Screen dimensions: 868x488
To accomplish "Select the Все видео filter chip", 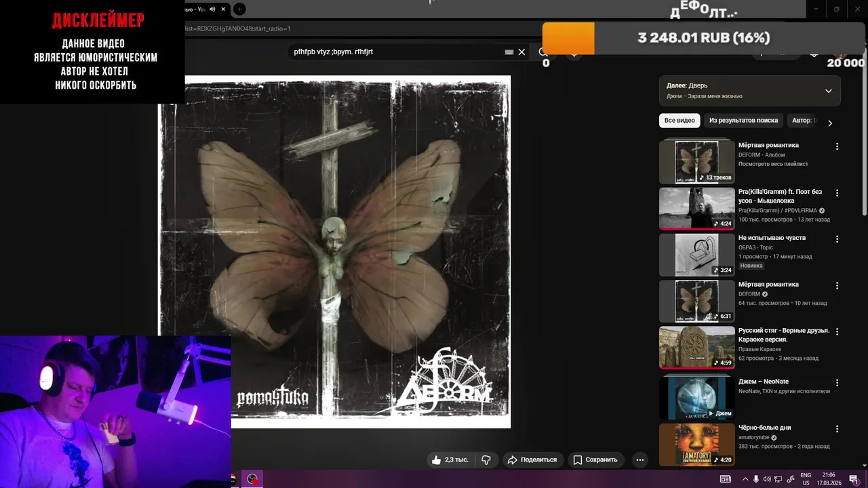I will tap(679, 120).
